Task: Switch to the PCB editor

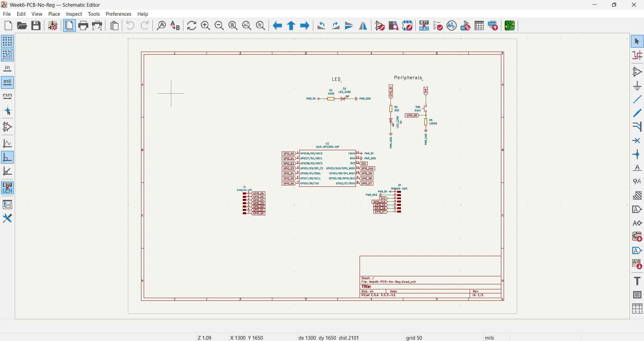Action: pos(510,25)
